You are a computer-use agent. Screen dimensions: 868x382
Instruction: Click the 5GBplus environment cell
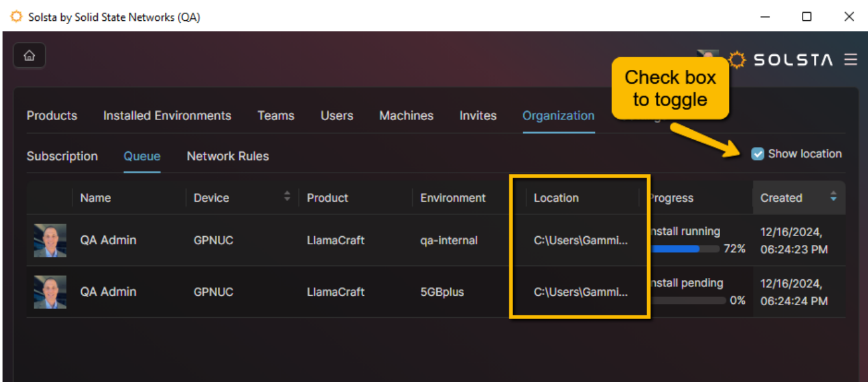point(442,292)
